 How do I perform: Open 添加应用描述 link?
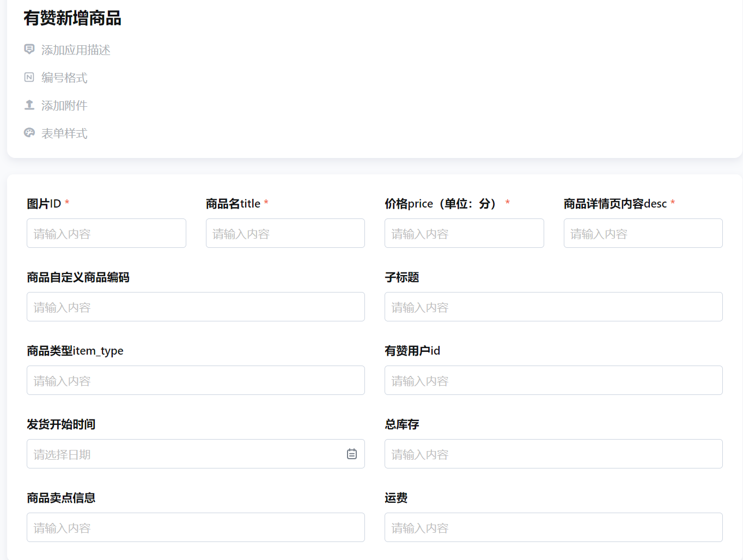click(x=76, y=50)
